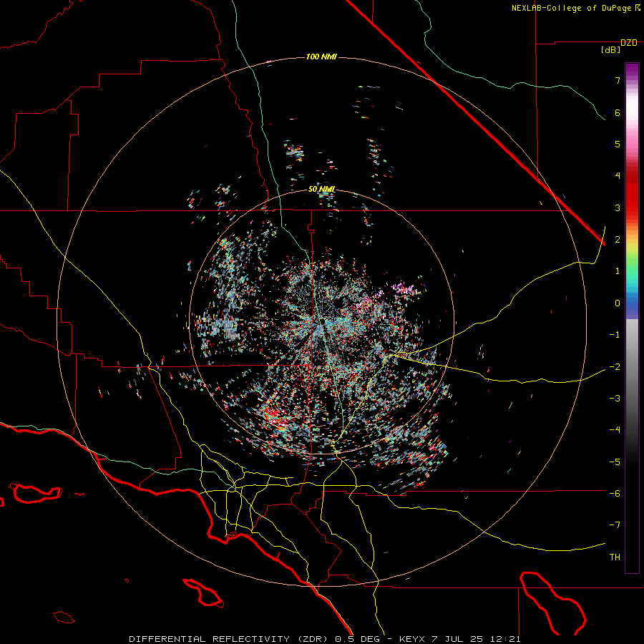
Task: Click the -2 value on color scale
Action: pos(615,367)
